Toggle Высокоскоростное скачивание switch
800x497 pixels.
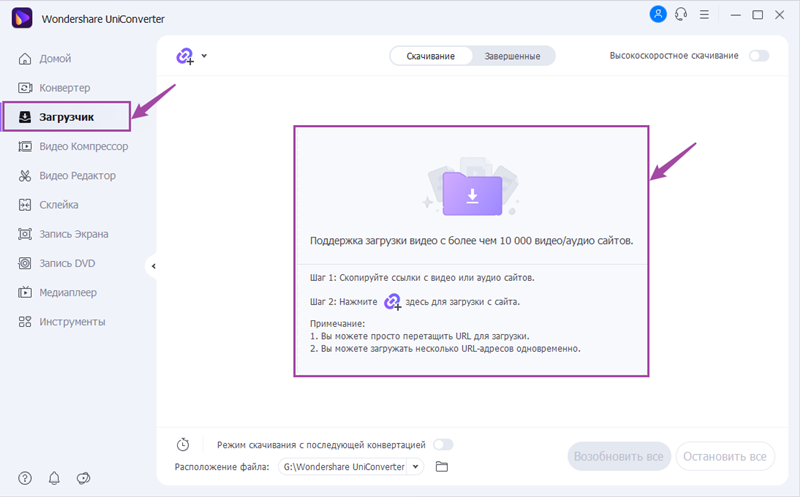[x=759, y=56]
